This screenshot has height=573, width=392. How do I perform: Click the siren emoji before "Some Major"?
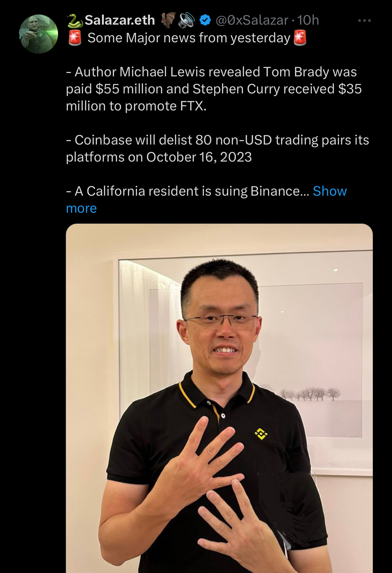(x=75, y=38)
